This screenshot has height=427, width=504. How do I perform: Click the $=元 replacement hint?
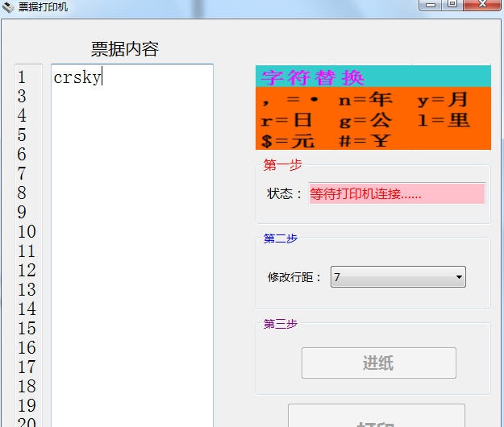(288, 141)
